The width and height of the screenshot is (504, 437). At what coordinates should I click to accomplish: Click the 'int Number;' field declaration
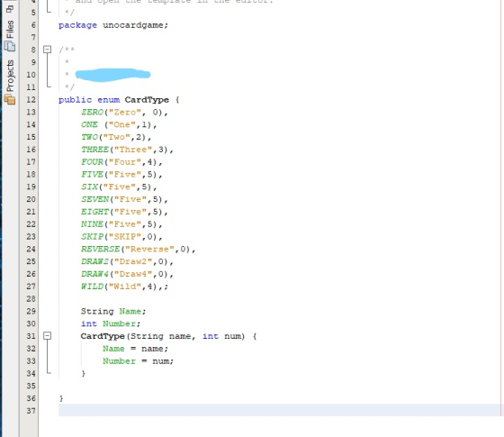[x=111, y=323]
